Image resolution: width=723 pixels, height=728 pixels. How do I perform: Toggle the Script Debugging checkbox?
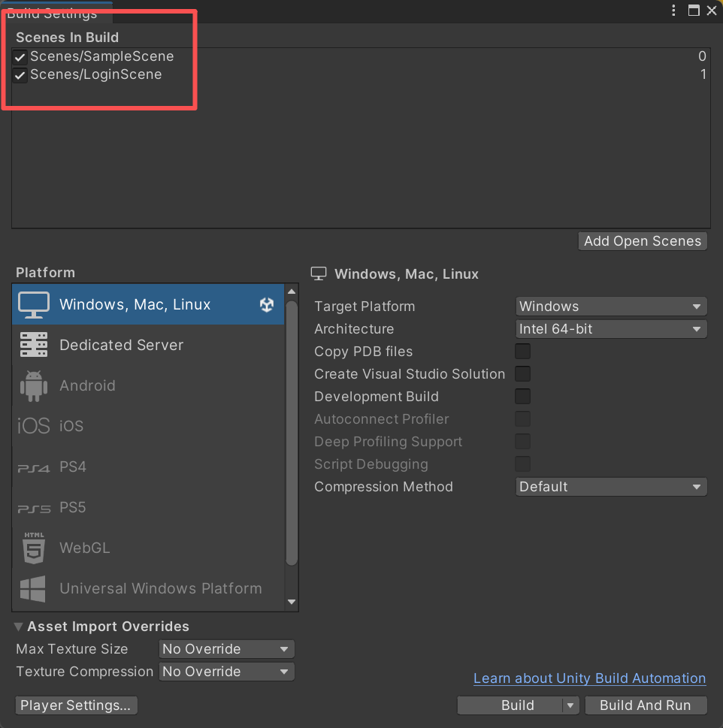click(522, 464)
